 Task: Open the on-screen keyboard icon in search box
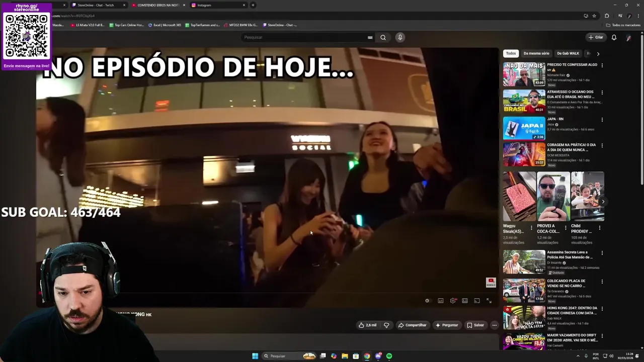[370, 37]
